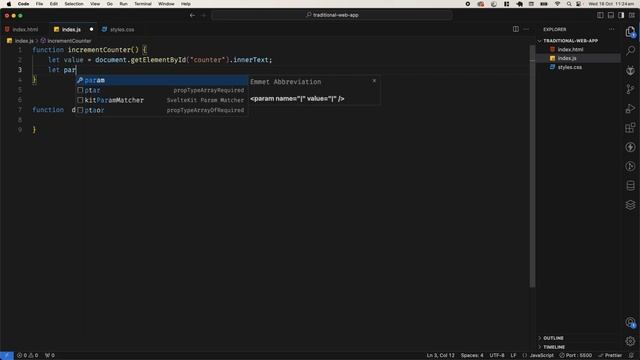640x360 pixels.
Task: Click 'Prettier' in status bar
Action: [610, 356]
